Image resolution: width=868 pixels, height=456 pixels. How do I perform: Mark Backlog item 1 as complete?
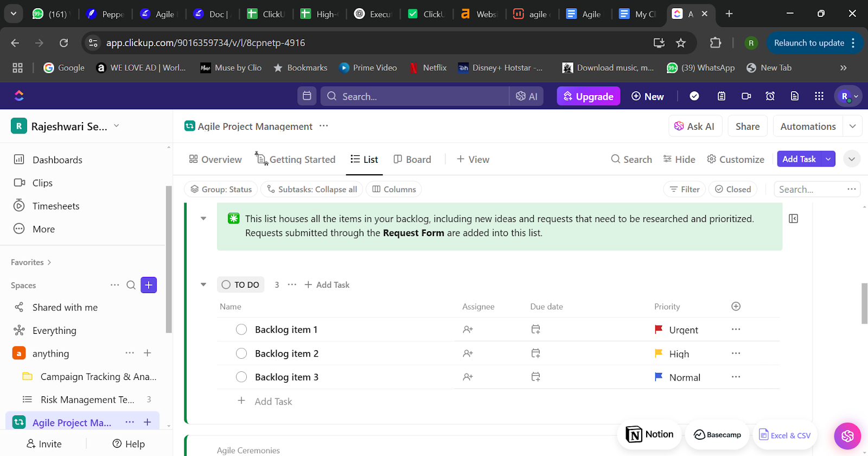241,330
